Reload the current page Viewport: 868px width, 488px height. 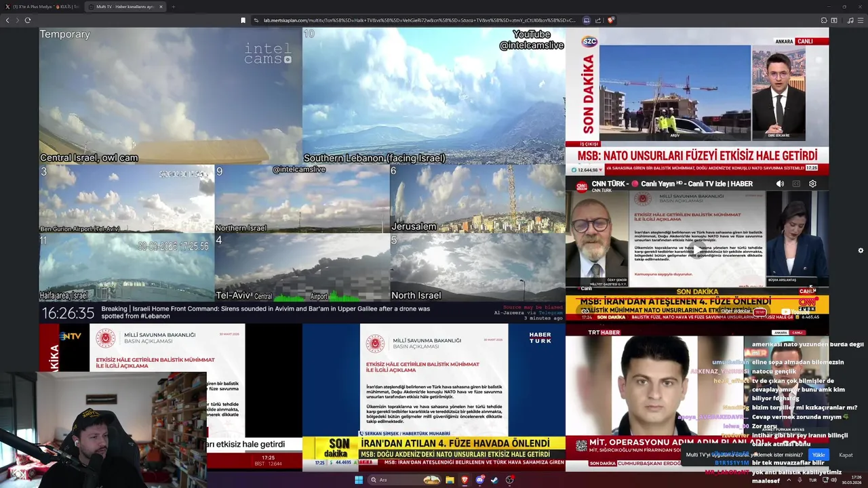(x=27, y=20)
